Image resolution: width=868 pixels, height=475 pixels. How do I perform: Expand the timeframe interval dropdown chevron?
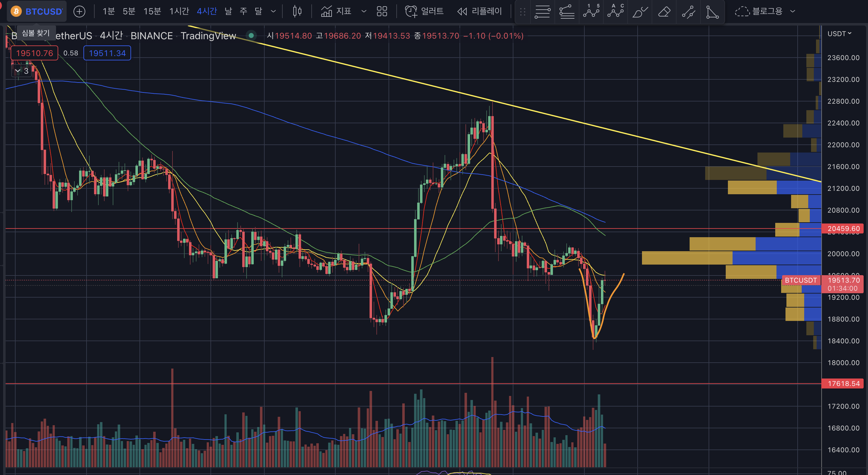[x=273, y=12]
